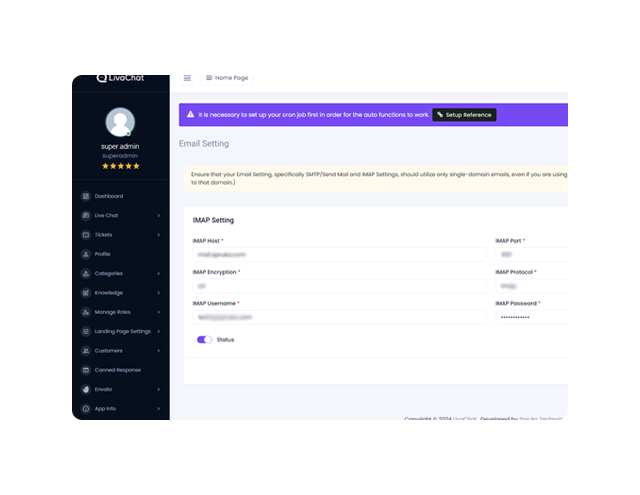Viewport: 640px width, 495px height.
Task: Expand the Landing Page Settings chevron
Action: [x=159, y=331]
